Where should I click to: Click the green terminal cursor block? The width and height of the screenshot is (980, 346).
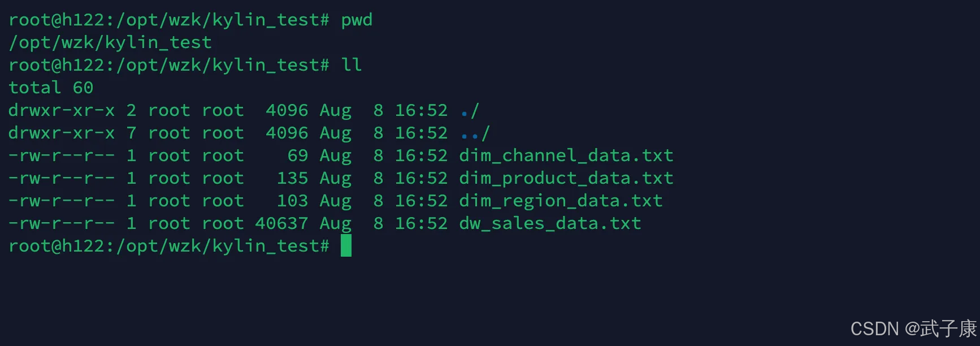tap(346, 246)
